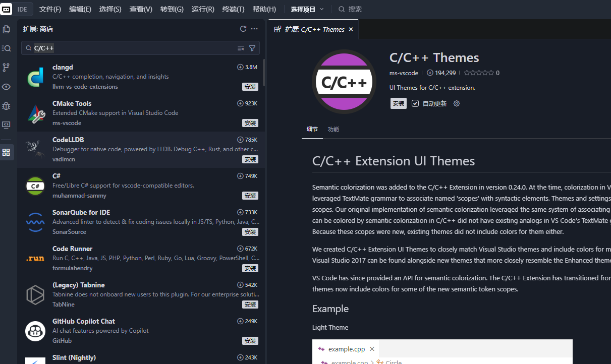Image resolution: width=611 pixels, height=364 pixels.
Task: Install the C# extension
Action: point(250,196)
